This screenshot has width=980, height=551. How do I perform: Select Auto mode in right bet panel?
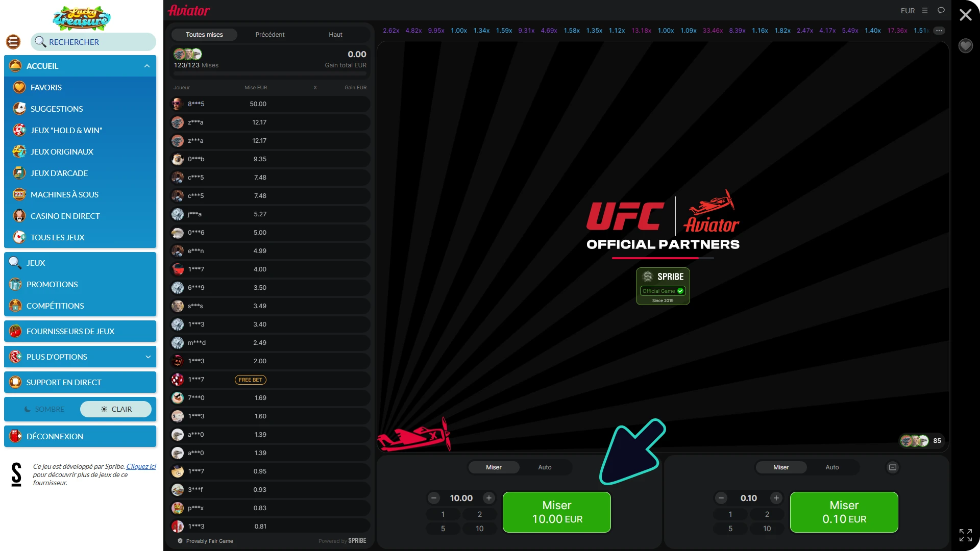tap(832, 467)
